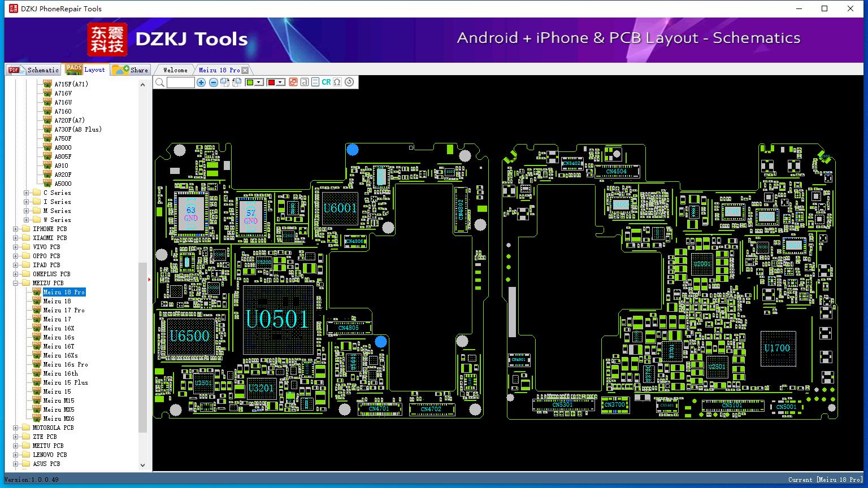The width and height of the screenshot is (868, 488).
Task: Click chip U6001 on the PCB layout
Action: click(340, 208)
